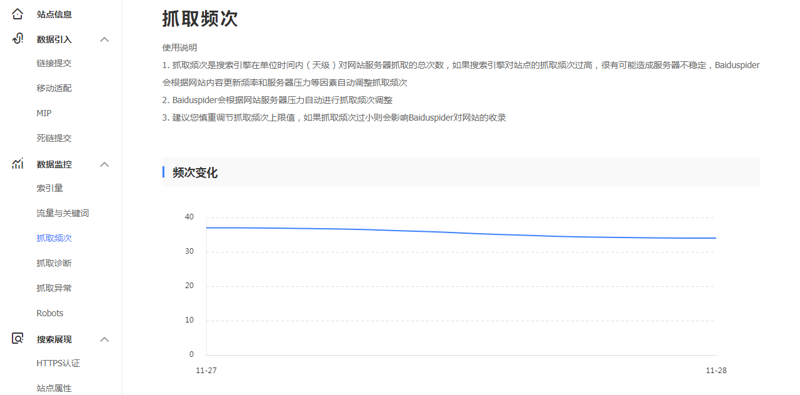800x395 pixels.
Task: Open 索引量 in the sidebar
Action: [49, 188]
